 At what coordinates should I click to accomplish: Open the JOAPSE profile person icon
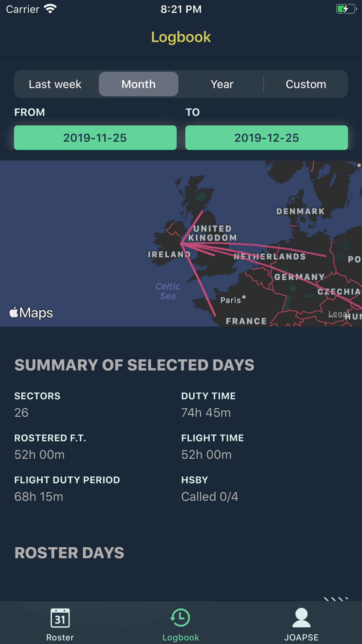tap(301, 618)
